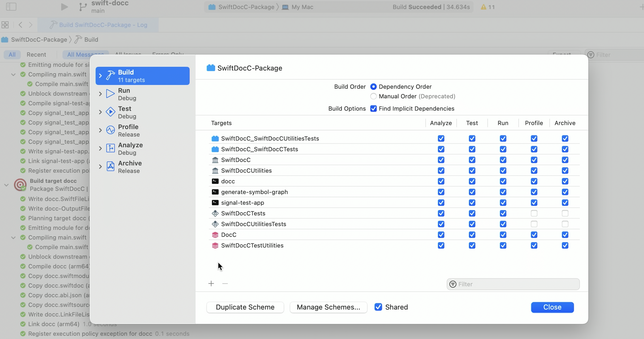Click the Duplicate Scheme button

click(245, 307)
